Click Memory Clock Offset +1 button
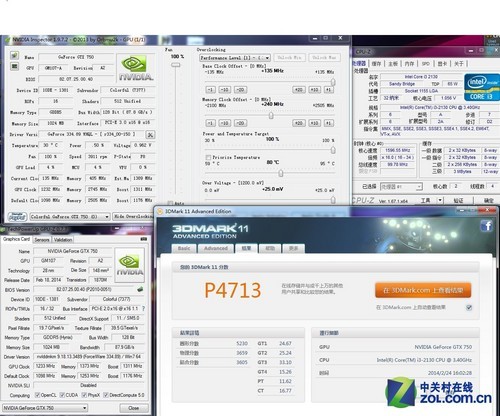The height and width of the screenshot is (416, 500). [x=329, y=123]
